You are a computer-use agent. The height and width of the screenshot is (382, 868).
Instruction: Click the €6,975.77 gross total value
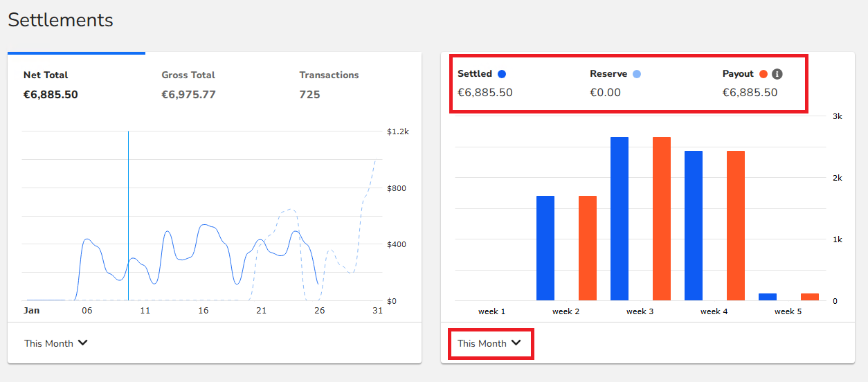(188, 95)
